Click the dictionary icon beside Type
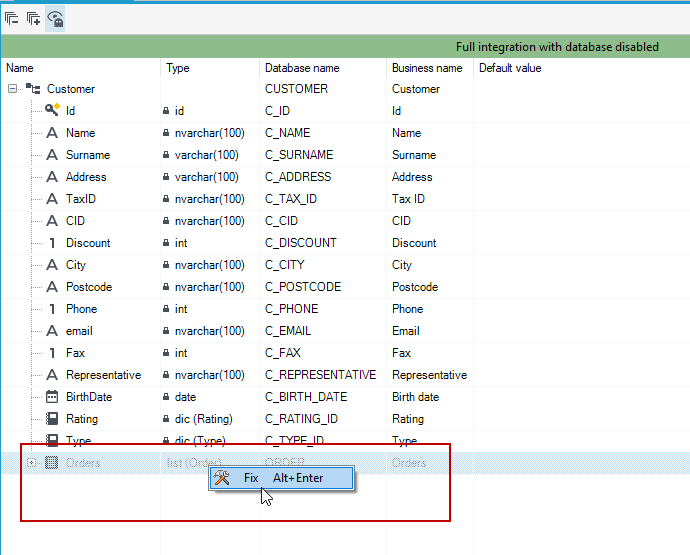The height and width of the screenshot is (555, 690). pos(52,440)
